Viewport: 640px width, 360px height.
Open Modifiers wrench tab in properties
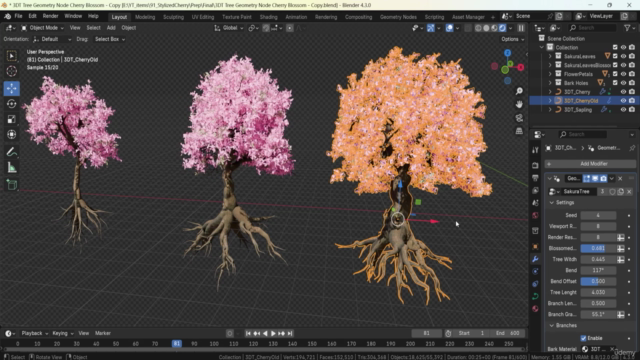coord(535,259)
